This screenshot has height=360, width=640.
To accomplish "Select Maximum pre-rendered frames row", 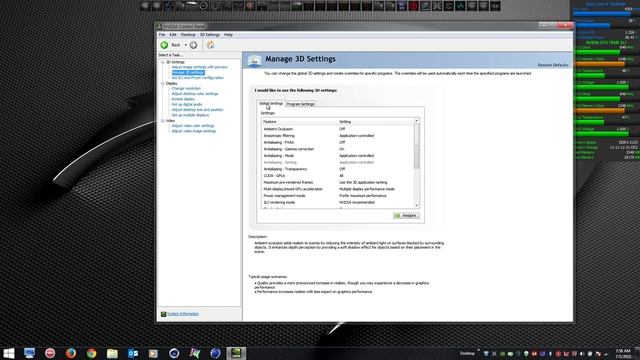I will (338, 182).
